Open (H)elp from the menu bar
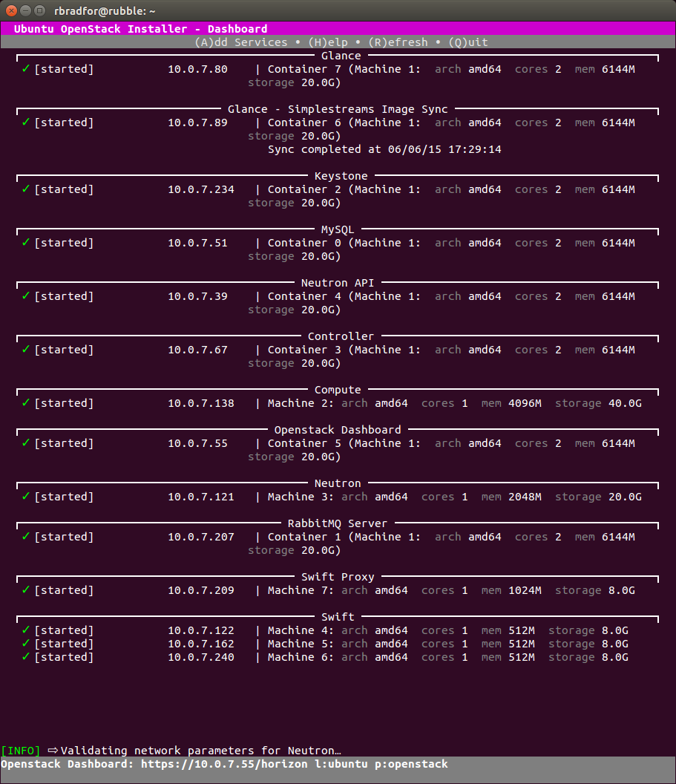676x784 pixels. coord(328,42)
